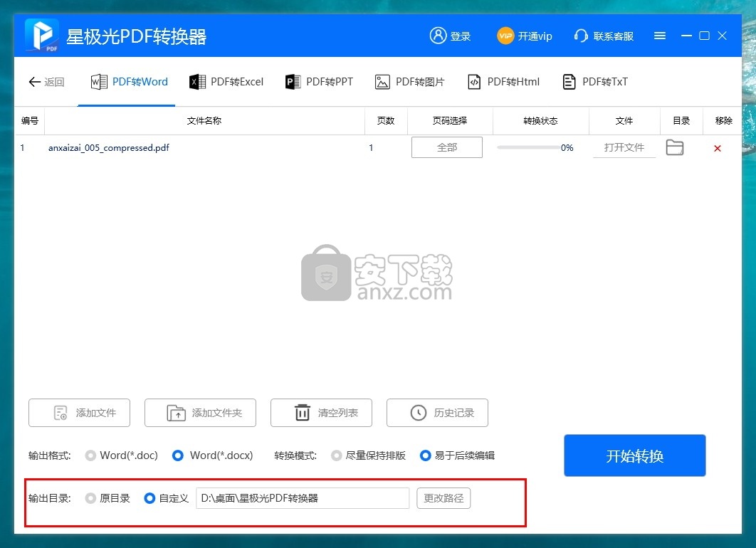The image size is (756, 548).
Task: Click the 联系客服 link
Action: pyautogui.click(x=614, y=36)
